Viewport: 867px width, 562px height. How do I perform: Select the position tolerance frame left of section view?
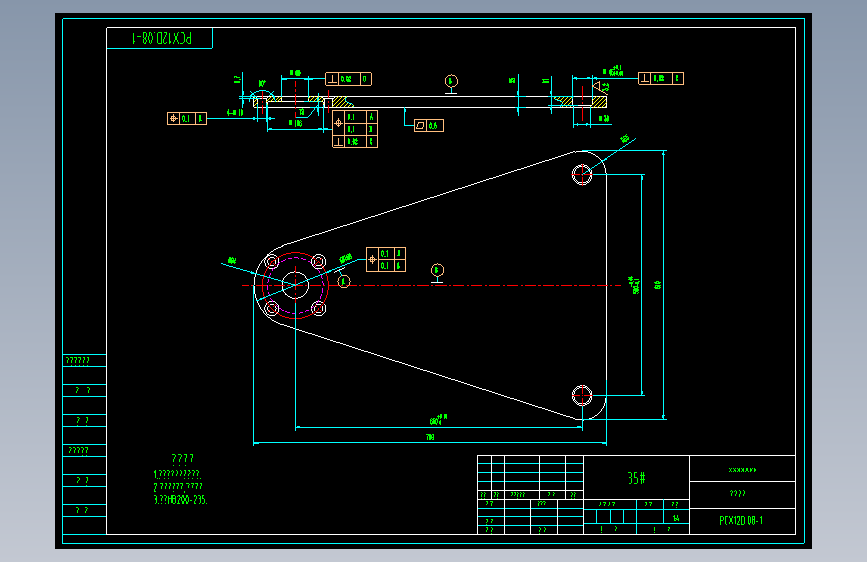click(187, 118)
